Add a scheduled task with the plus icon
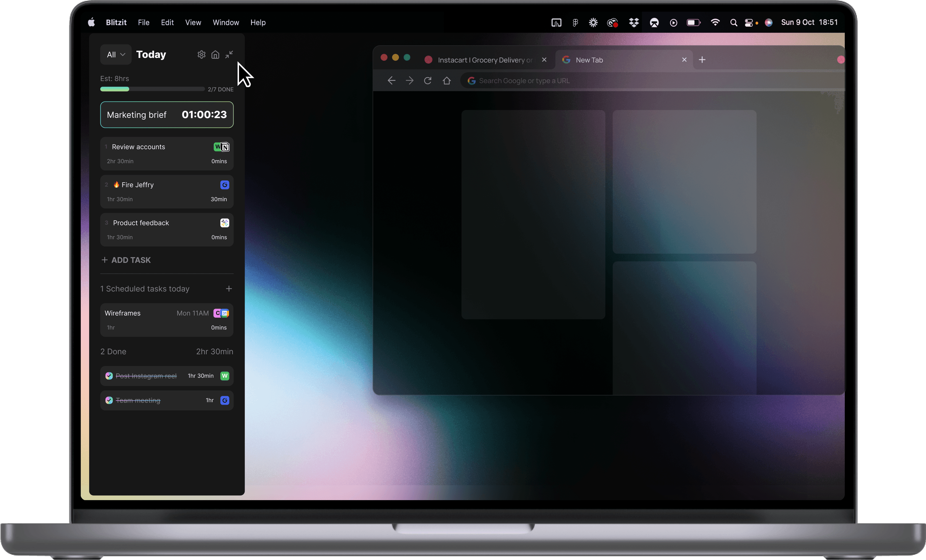This screenshot has height=560, width=926. 229,289
